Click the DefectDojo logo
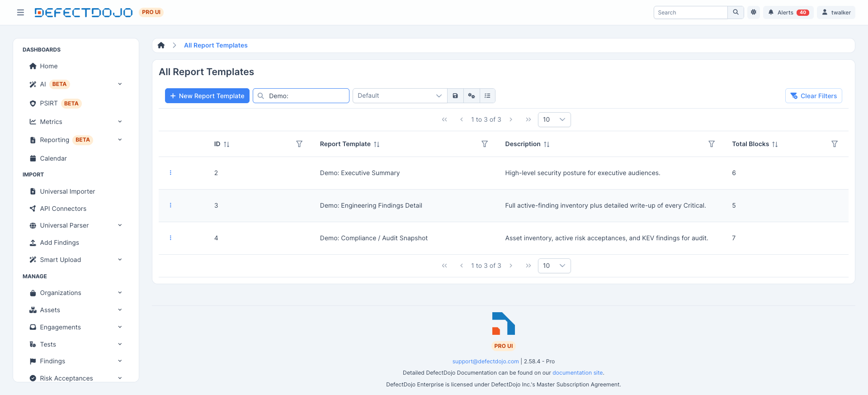This screenshot has width=868, height=395. click(84, 12)
